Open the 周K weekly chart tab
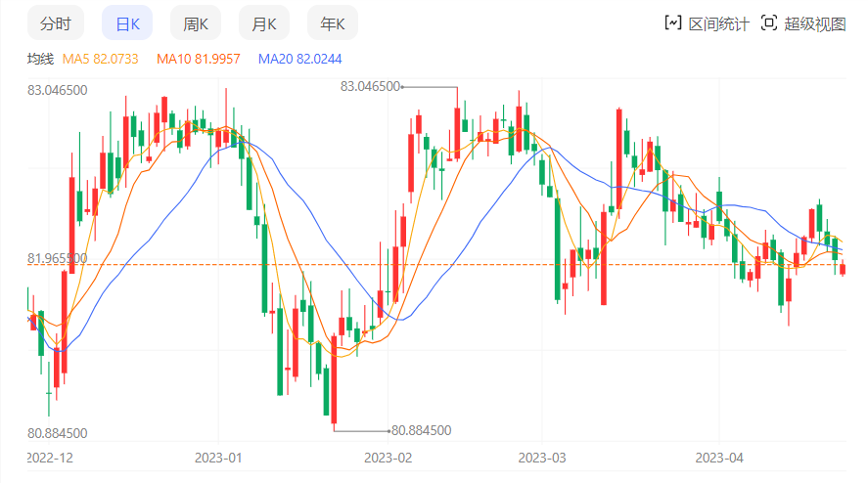Image resolution: width=868 pixels, height=483 pixels. click(x=196, y=23)
